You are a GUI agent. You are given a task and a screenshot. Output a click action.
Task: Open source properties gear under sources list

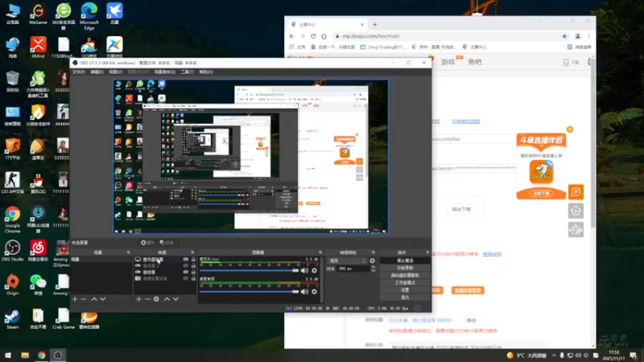pyautogui.click(x=156, y=299)
